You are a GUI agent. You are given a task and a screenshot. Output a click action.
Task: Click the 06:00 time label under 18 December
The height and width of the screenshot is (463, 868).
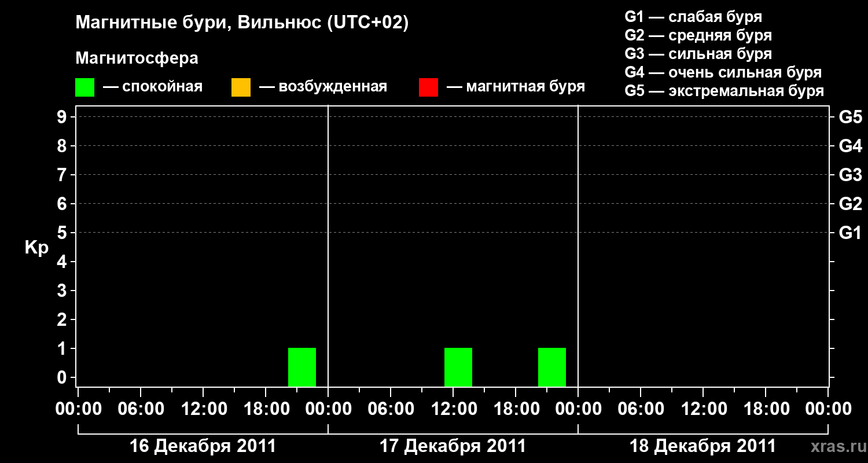pyautogui.click(x=641, y=409)
